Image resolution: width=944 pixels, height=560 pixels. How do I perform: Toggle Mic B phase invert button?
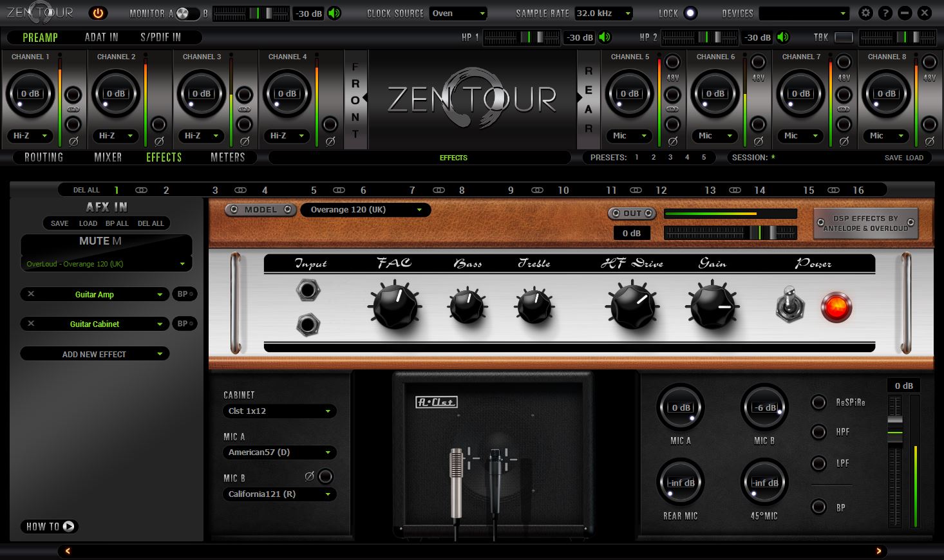pos(326,476)
